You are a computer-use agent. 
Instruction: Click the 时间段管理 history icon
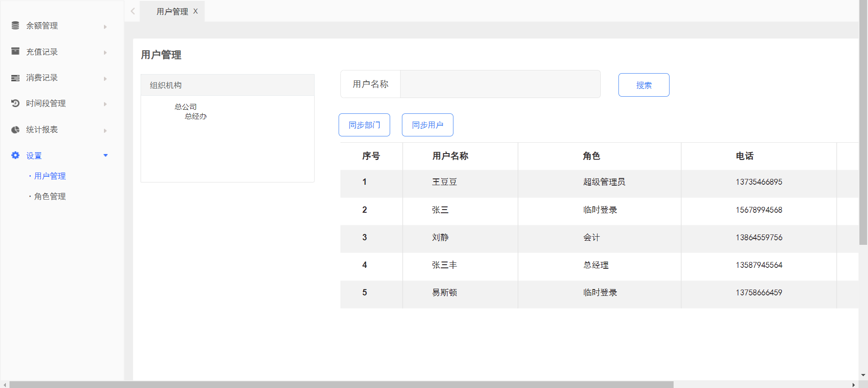pos(15,103)
